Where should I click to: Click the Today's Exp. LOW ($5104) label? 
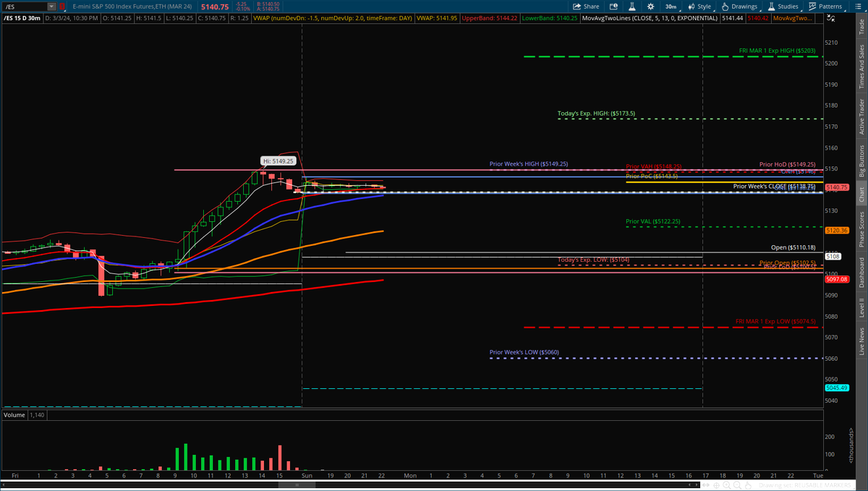point(593,260)
